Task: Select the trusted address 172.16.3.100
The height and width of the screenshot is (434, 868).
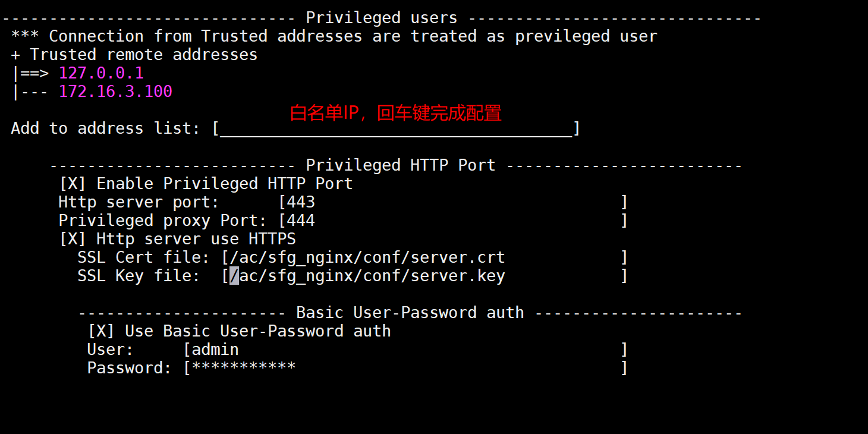Action: click(x=115, y=92)
